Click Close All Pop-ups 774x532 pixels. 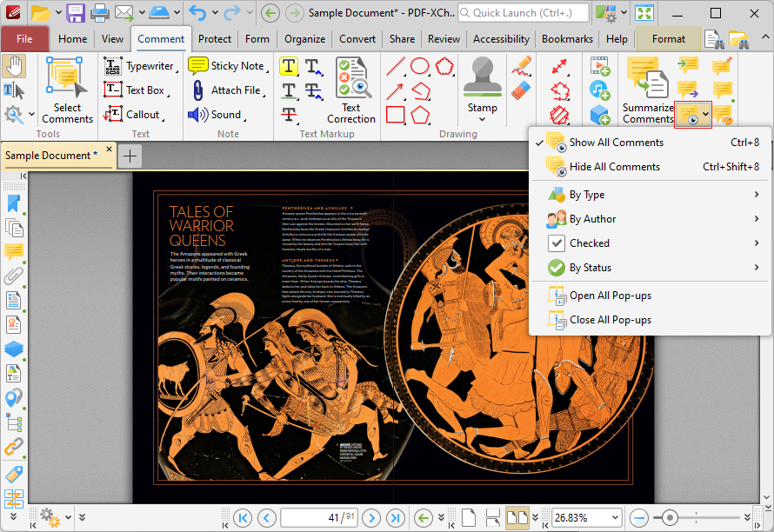[x=651, y=320]
